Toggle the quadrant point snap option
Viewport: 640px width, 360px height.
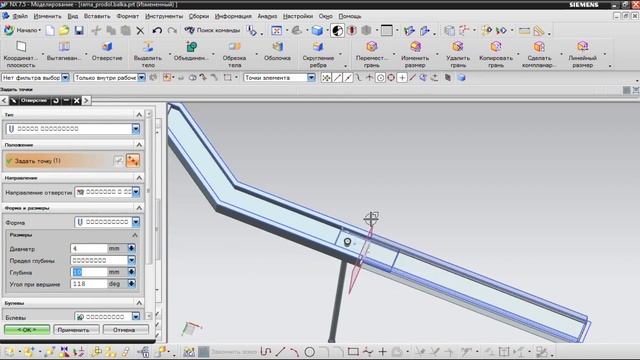click(x=391, y=78)
